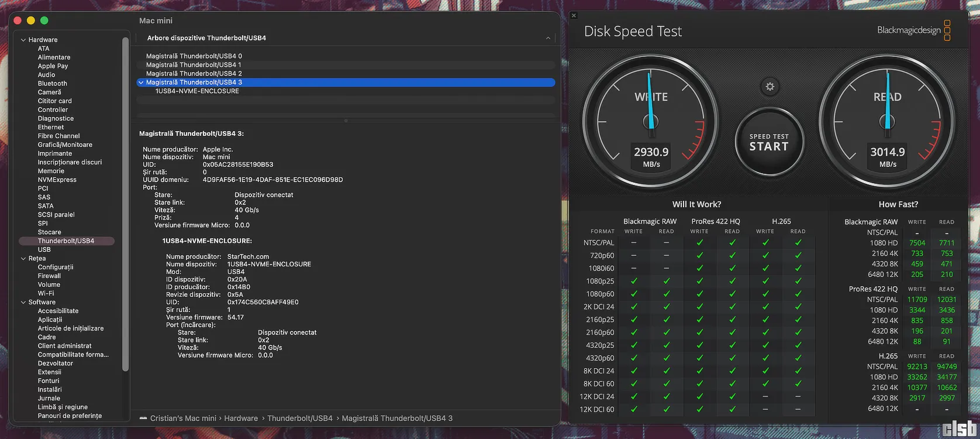This screenshot has width=980, height=439.
Task: Open NVMExpress in the sidebar
Action: (57, 180)
